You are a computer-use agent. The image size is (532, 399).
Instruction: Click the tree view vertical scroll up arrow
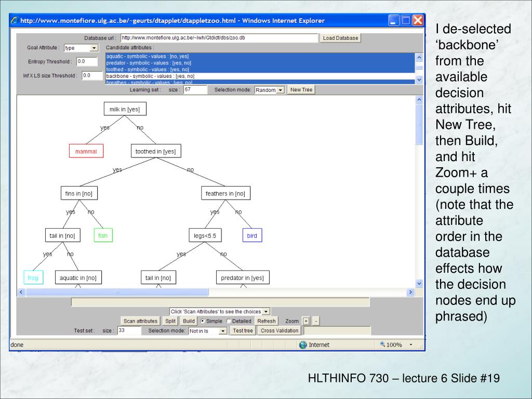[419, 99]
